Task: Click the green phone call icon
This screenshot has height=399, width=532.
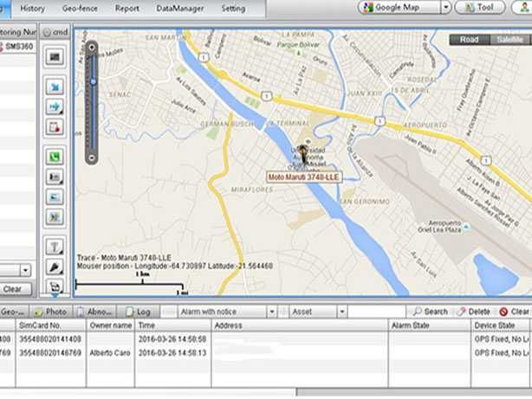Action: [x=55, y=157]
